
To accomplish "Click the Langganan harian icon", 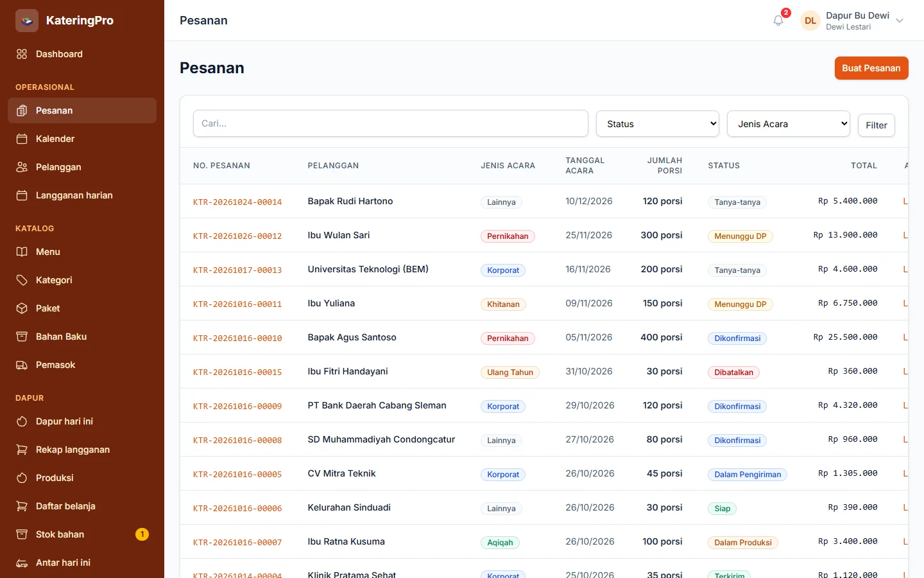I will click(x=22, y=195).
